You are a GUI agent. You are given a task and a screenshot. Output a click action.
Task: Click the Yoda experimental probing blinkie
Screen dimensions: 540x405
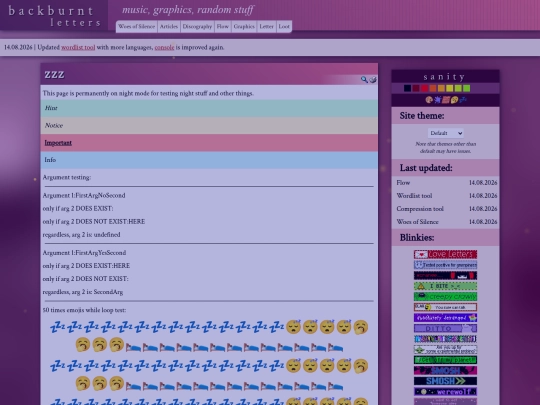(445, 350)
